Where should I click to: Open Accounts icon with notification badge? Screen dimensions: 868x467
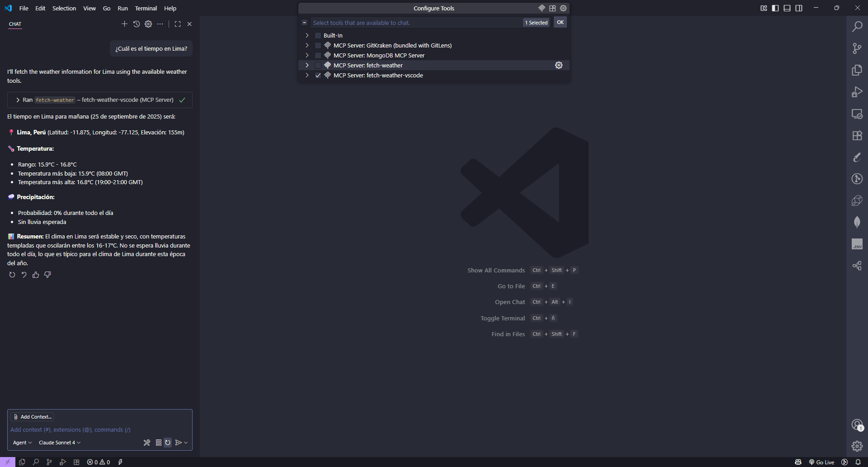857,424
